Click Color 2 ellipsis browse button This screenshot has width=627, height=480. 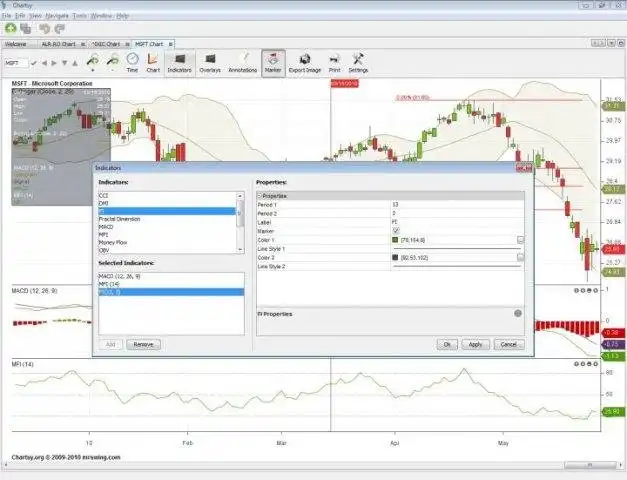pos(520,258)
